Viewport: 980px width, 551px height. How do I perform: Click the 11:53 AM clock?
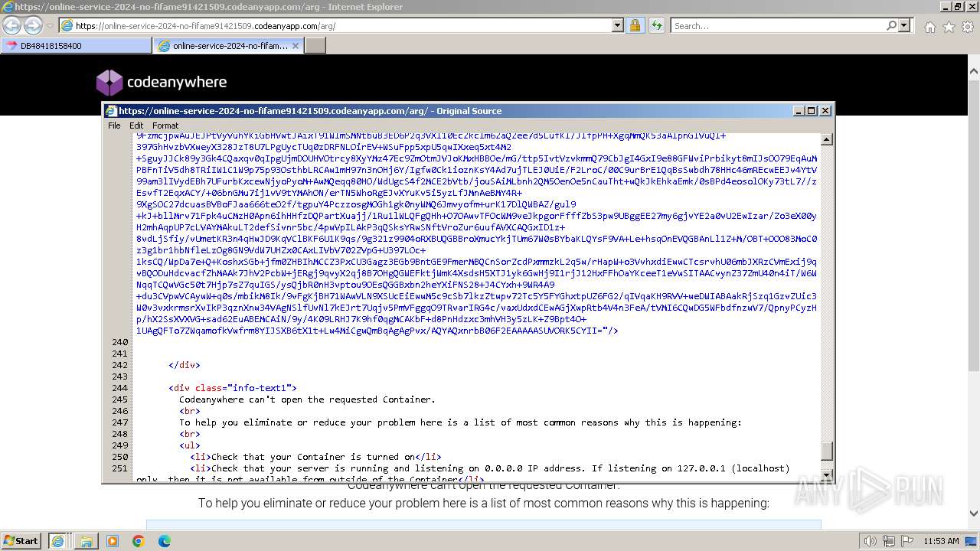point(941,541)
